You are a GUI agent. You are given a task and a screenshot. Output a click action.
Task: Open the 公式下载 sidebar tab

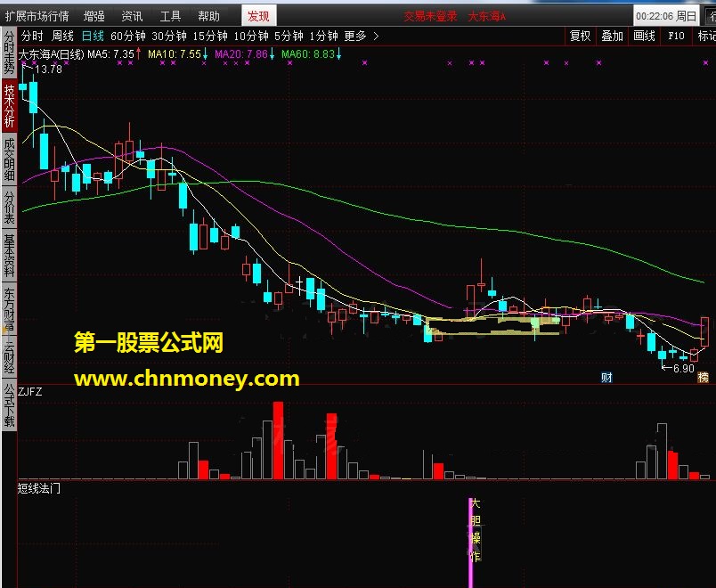click(x=9, y=404)
